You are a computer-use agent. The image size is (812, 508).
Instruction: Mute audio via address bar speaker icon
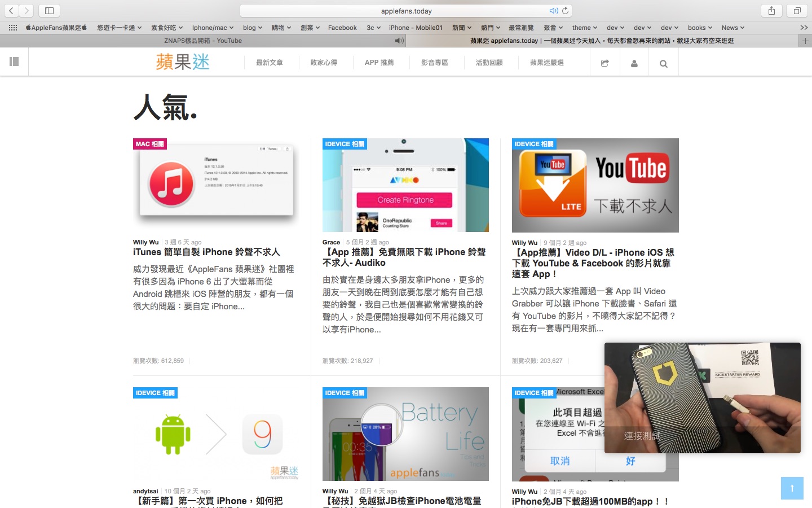click(554, 11)
